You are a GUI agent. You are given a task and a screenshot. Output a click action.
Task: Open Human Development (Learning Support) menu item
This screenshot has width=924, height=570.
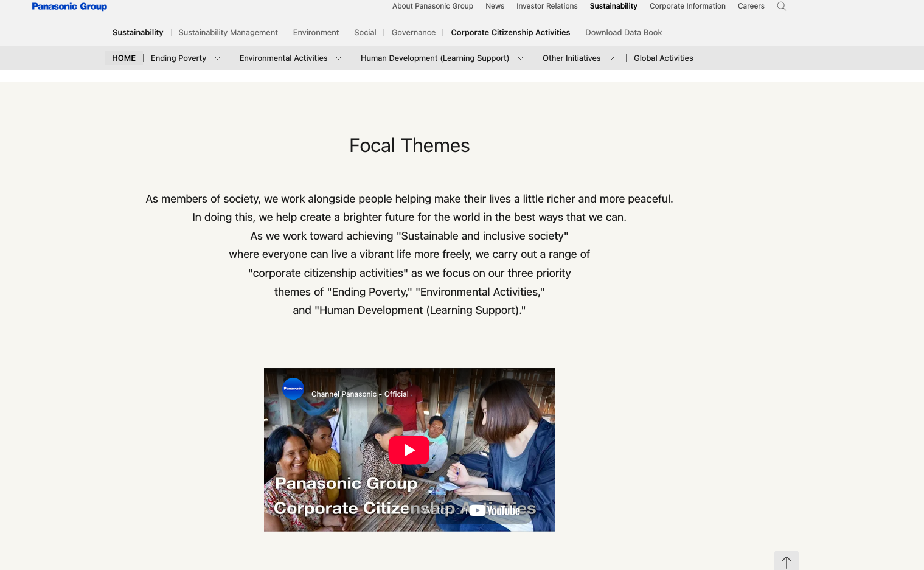[x=435, y=58]
